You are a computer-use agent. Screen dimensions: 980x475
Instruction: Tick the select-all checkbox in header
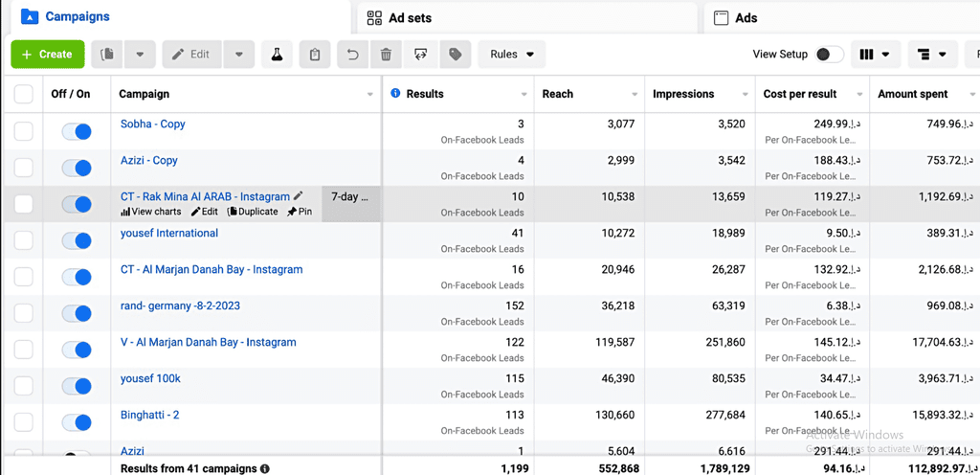tap(23, 94)
